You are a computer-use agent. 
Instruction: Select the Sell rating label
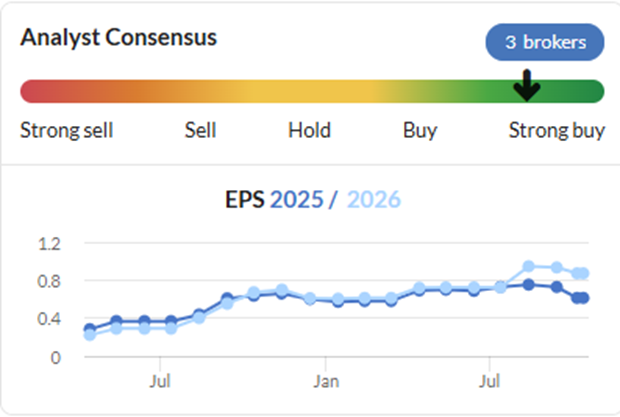(200, 130)
